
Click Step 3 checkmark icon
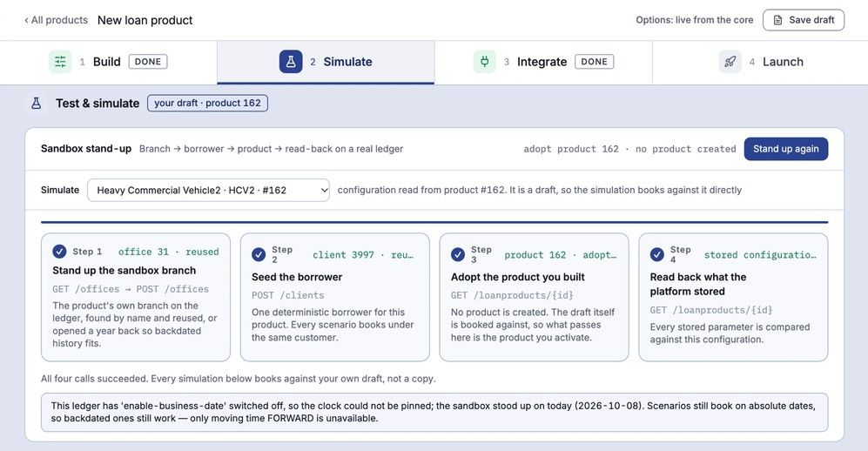point(458,254)
